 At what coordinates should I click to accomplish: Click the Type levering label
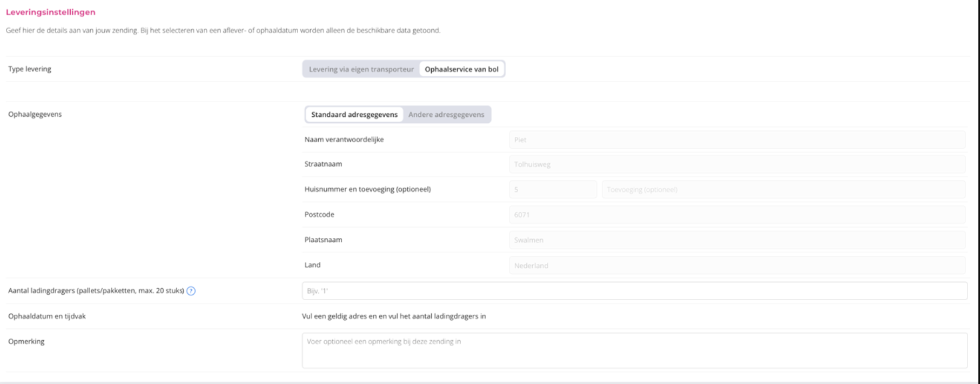(x=30, y=69)
